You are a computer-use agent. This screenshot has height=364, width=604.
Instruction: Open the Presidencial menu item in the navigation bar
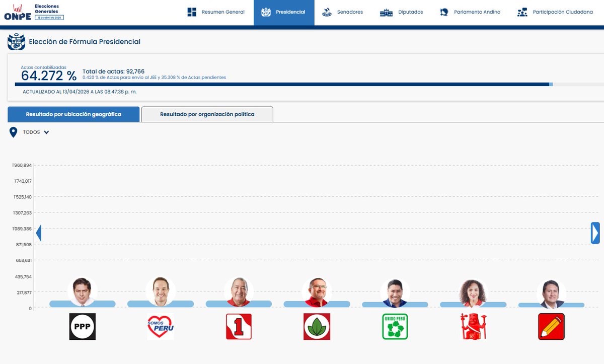tap(283, 12)
